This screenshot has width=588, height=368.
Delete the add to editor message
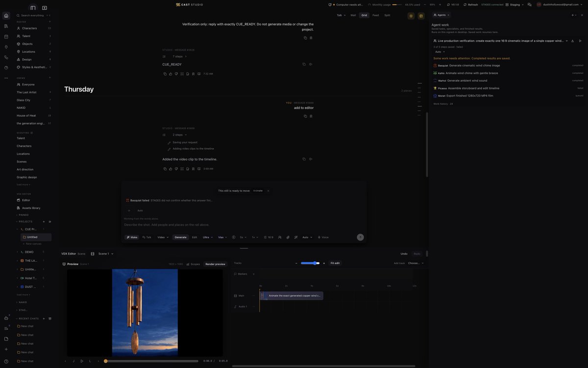pos(311,116)
